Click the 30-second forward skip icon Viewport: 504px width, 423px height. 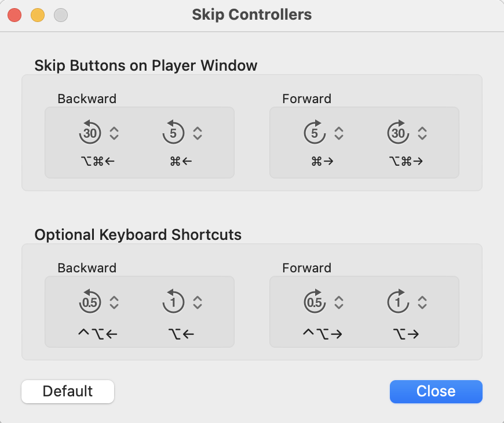[x=398, y=132]
